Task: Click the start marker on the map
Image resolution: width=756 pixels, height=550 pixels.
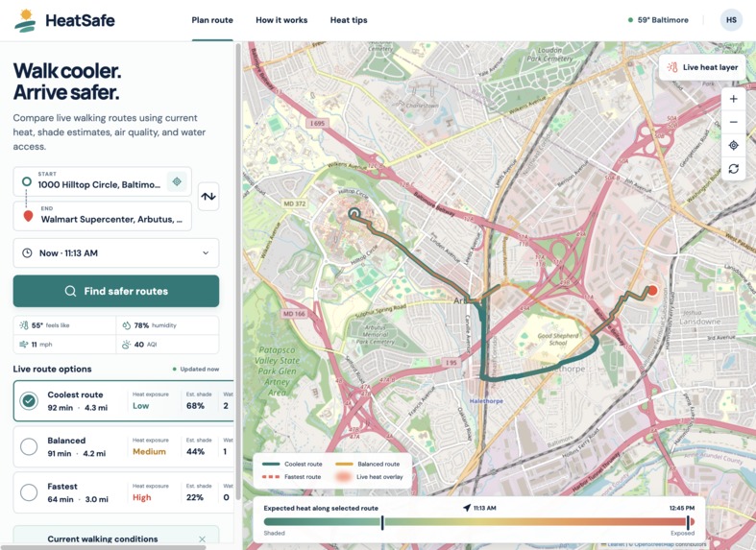Action: click(354, 213)
